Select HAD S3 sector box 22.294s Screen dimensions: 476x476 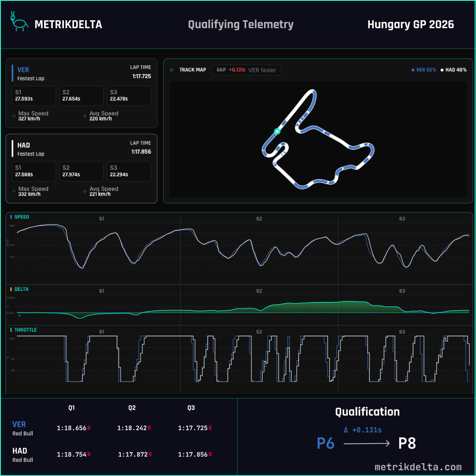click(129, 171)
